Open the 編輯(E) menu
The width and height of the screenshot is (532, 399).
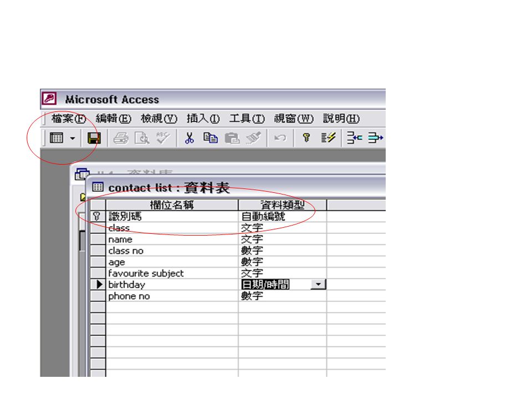[x=113, y=119]
